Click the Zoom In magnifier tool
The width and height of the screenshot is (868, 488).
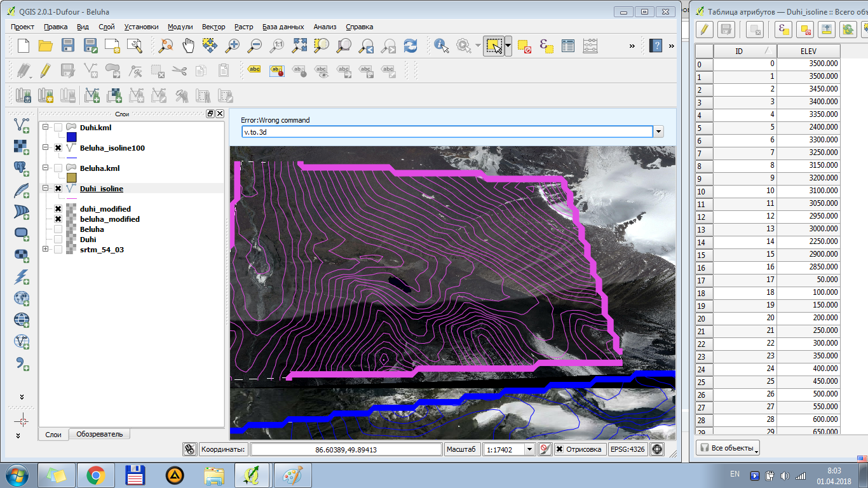coord(233,46)
